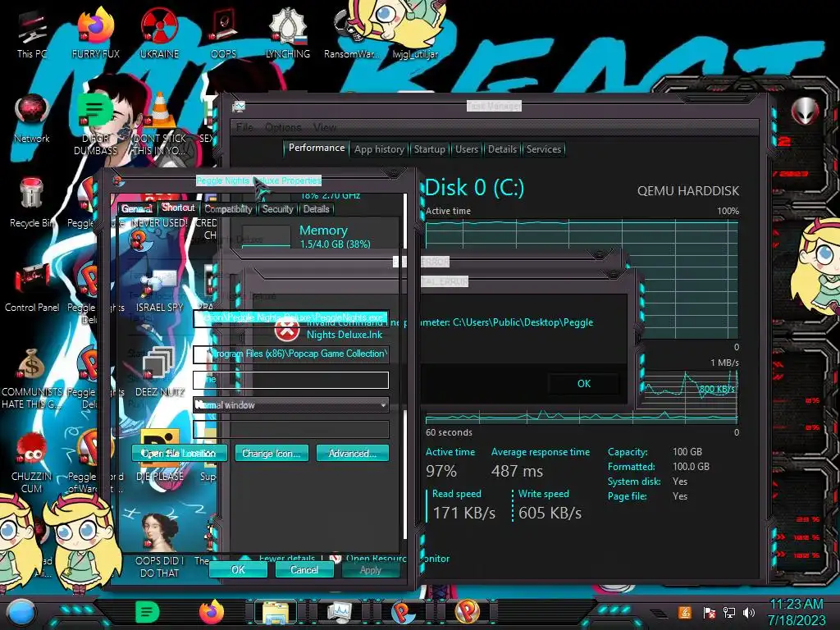Image resolution: width=840 pixels, height=630 pixels.
Task: Open the Network desktop icon
Action: pyautogui.click(x=32, y=119)
